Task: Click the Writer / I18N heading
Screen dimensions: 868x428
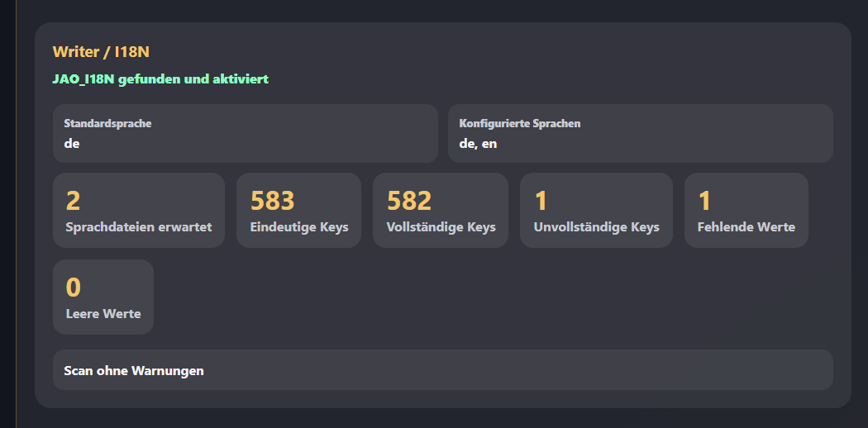Action: point(101,52)
